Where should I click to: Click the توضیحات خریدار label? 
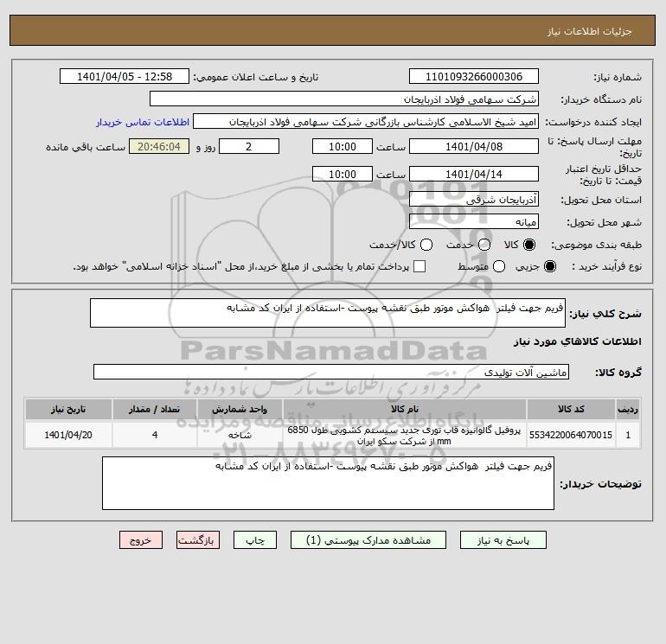pyautogui.click(x=600, y=484)
